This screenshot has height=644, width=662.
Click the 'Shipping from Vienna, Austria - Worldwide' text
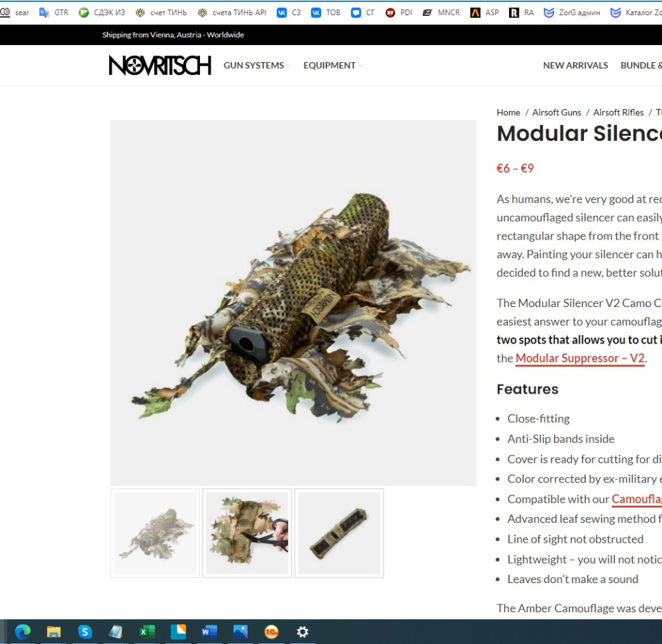(173, 35)
